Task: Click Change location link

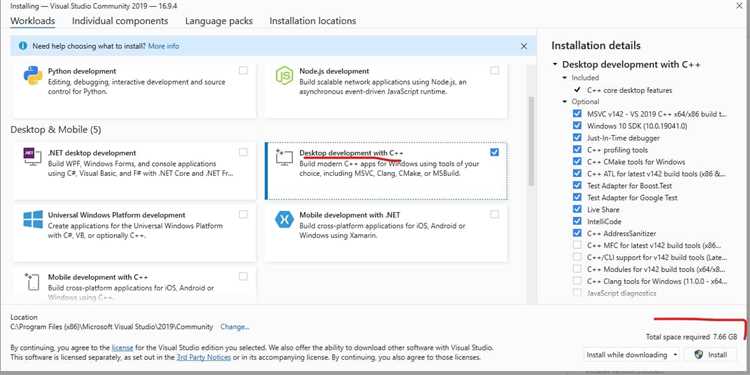Action: 235,327
